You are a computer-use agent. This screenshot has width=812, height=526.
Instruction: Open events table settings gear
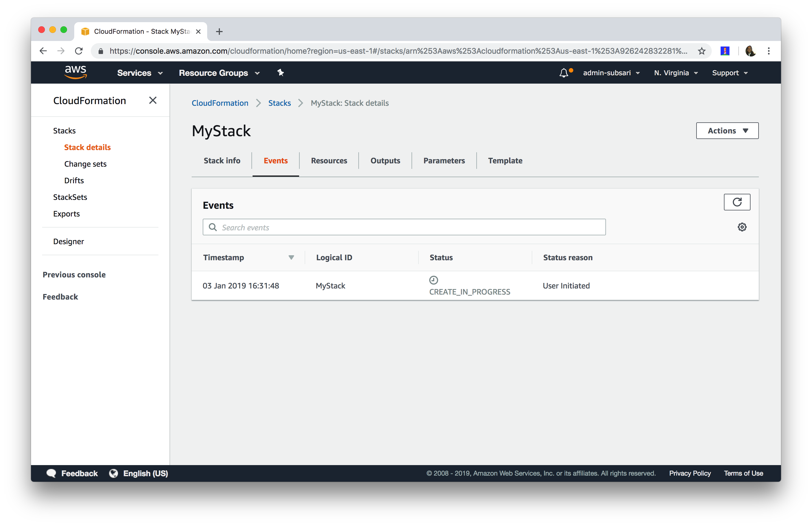742,227
